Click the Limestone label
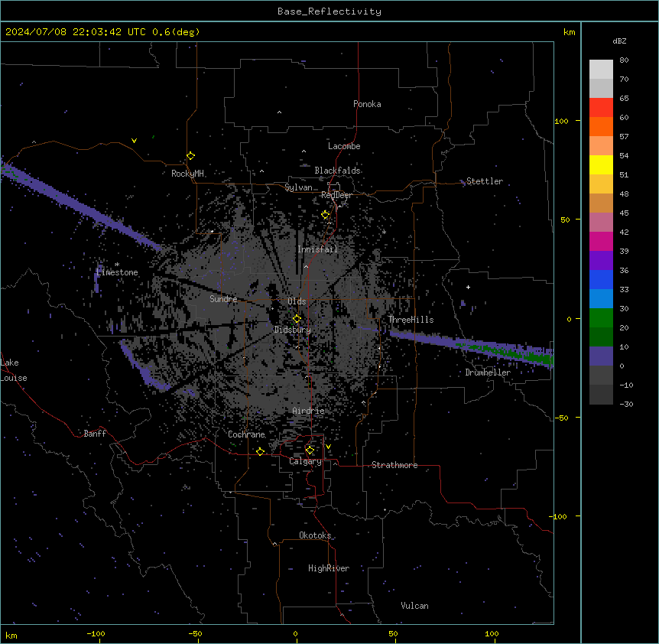The image size is (659, 644). tap(117, 272)
